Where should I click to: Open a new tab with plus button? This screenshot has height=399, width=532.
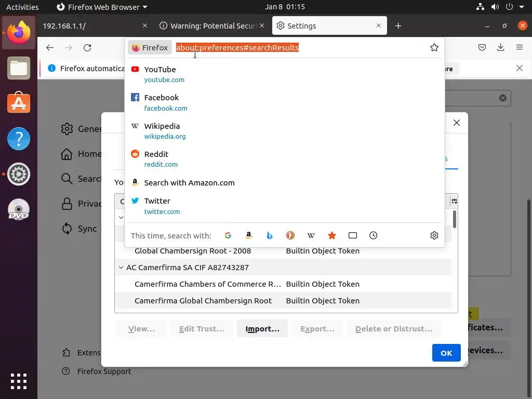(x=398, y=26)
